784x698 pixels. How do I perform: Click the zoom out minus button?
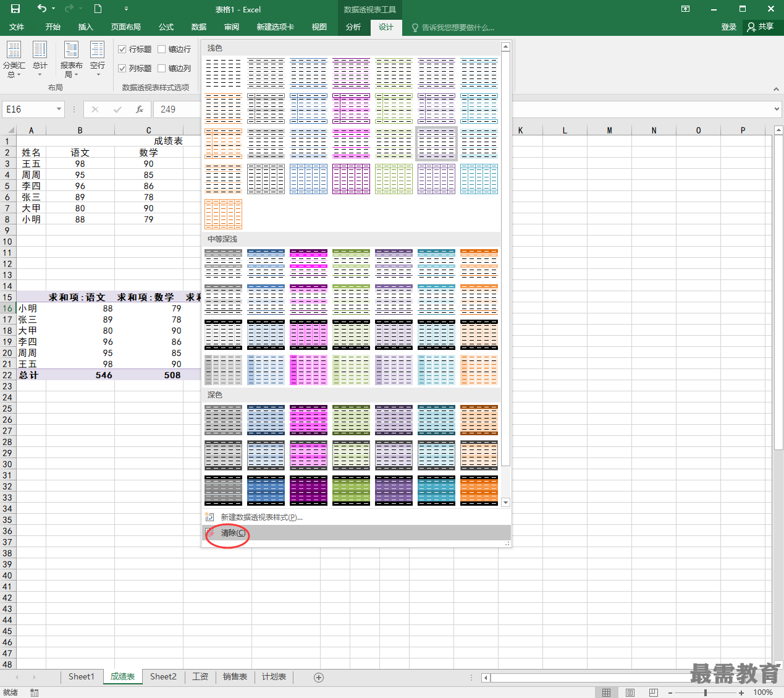(671, 692)
